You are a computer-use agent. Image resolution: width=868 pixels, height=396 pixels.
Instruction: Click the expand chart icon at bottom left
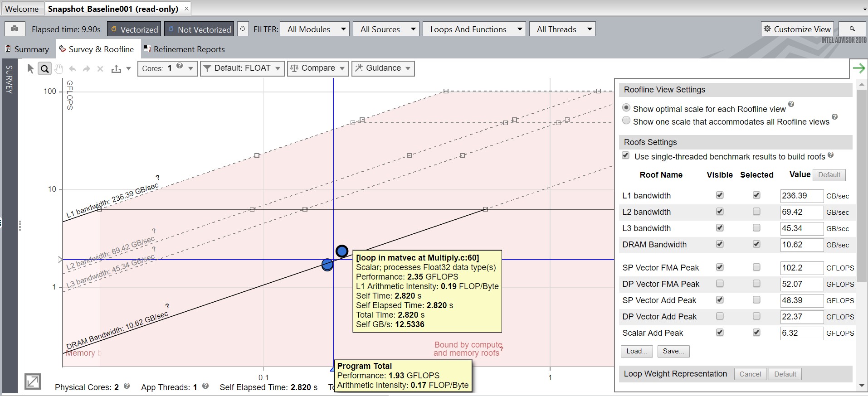pos(33,382)
